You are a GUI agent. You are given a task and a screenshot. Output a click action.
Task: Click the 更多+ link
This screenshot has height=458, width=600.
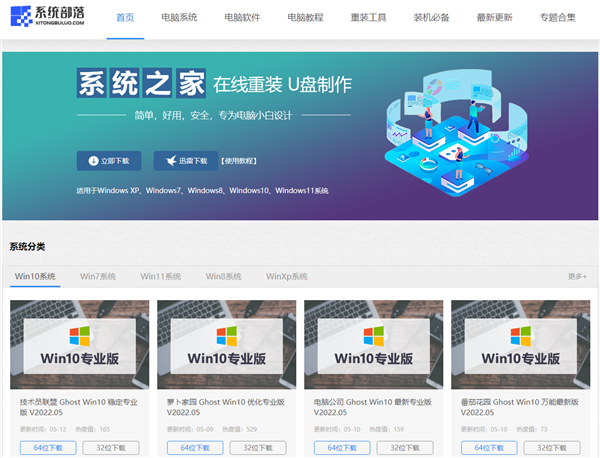coord(577,276)
